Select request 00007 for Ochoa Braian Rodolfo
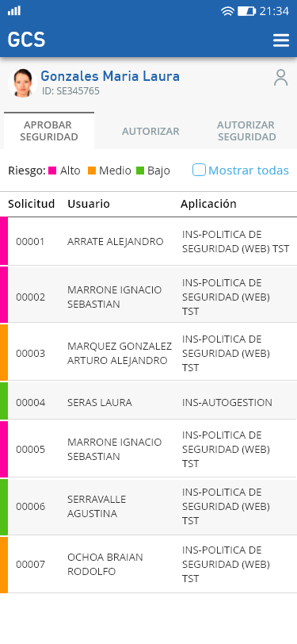Image resolution: width=297 pixels, height=644 pixels. click(x=149, y=565)
